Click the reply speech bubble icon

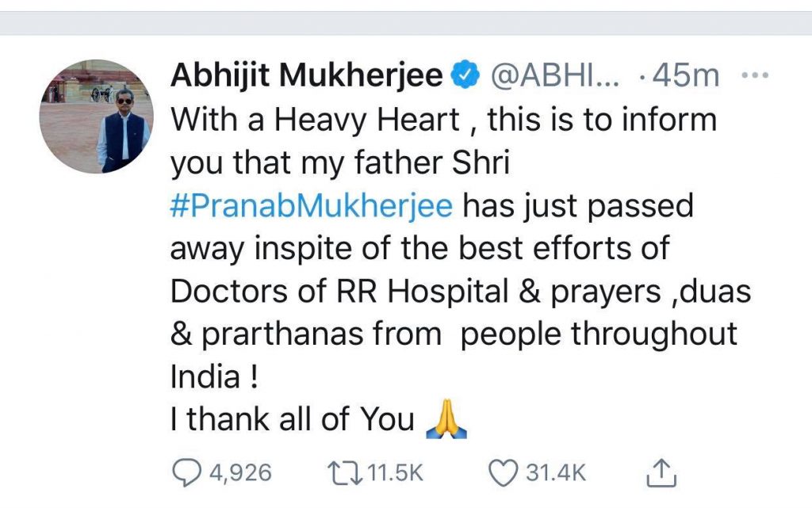[x=188, y=473]
